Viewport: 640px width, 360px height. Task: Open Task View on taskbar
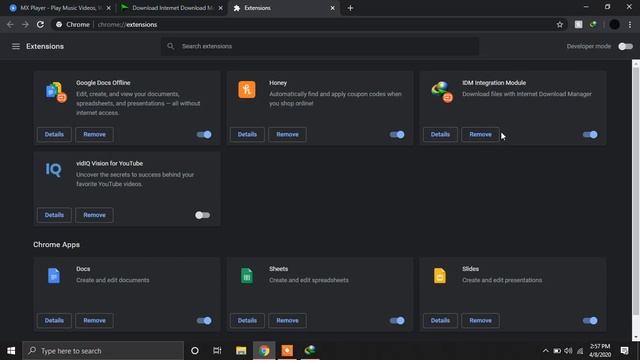click(217, 351)
